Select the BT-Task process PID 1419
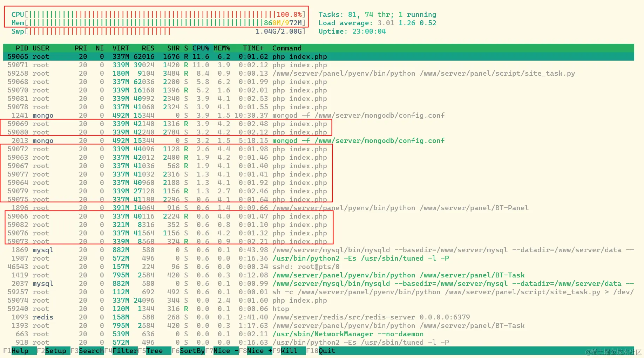644x358 pixels. 319,275
